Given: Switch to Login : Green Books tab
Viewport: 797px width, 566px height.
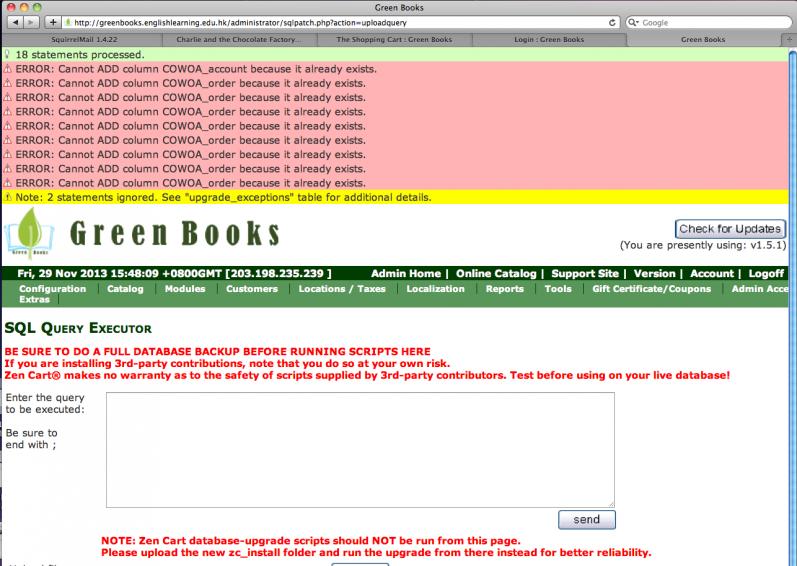Looking at the screenshot, I should click(x=549, y=40).
